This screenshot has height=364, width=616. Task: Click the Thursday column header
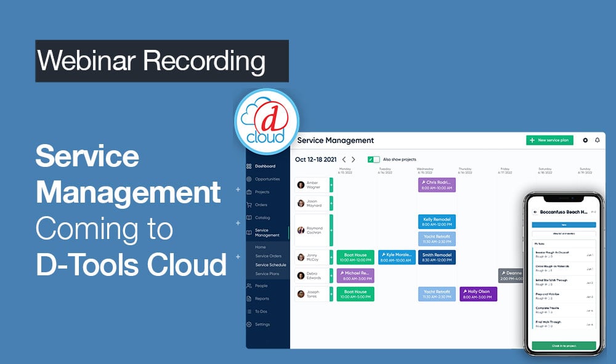tap(465, 171)
